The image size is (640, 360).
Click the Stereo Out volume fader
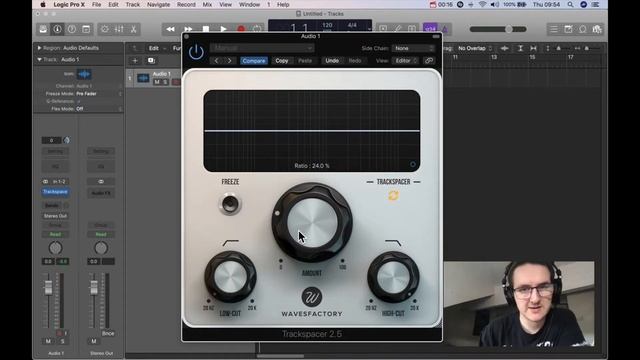pyautogui.click(x=94, y=287)
